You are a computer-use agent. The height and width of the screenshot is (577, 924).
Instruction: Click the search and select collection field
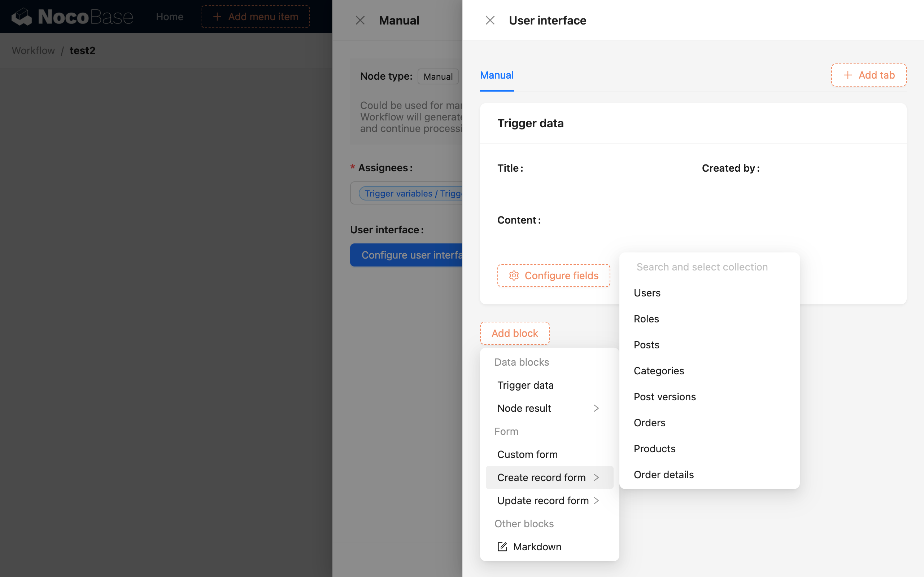click(x=702, y=267)
